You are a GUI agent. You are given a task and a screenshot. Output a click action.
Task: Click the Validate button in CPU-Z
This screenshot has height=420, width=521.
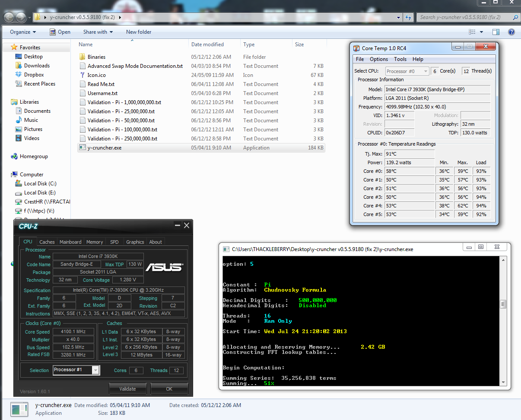pyautogui.click(x=127, y=389)
